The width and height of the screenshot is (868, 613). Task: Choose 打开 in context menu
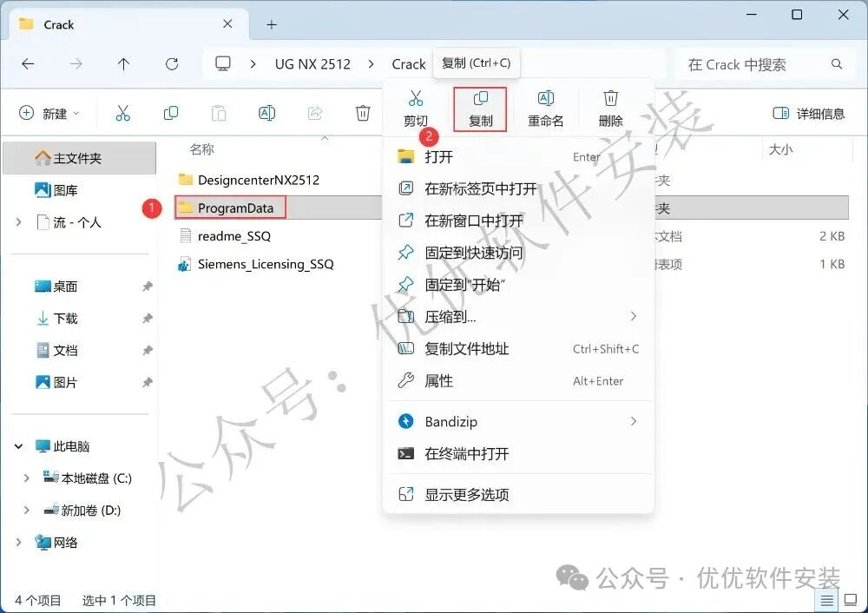point(519,156)
